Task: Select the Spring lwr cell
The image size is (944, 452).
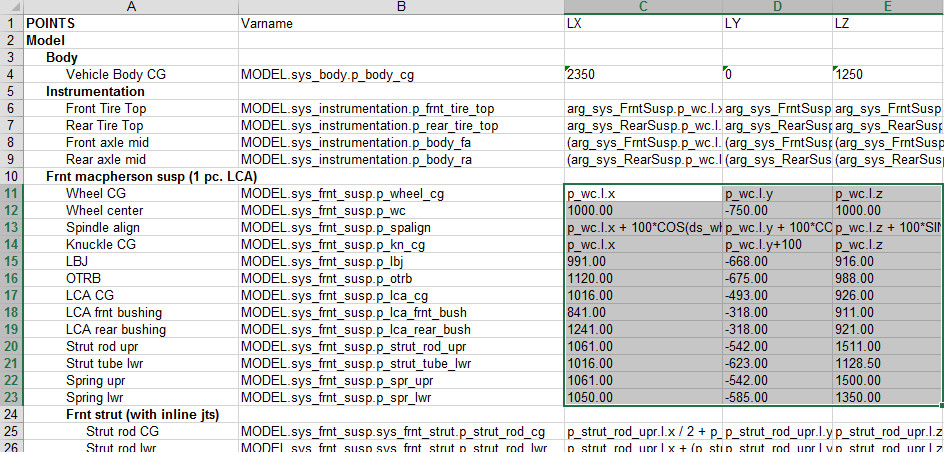Action: 131,398
